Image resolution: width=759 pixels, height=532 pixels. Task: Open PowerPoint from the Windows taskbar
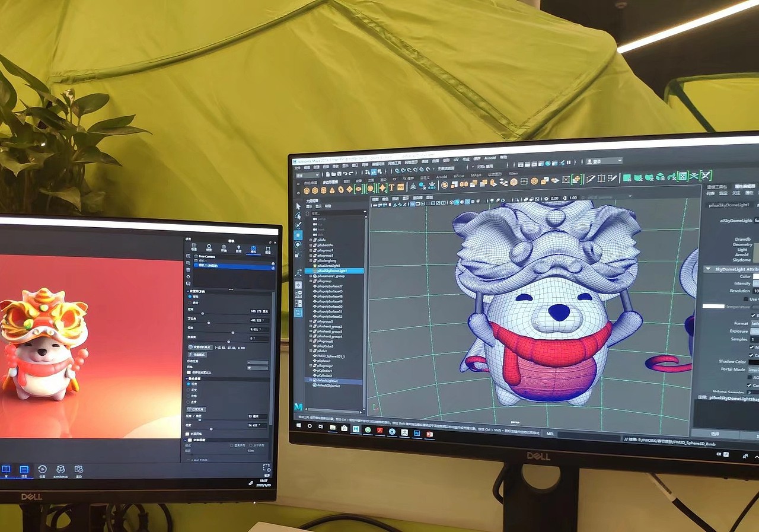pyautogui.click(x=429, y=434)
